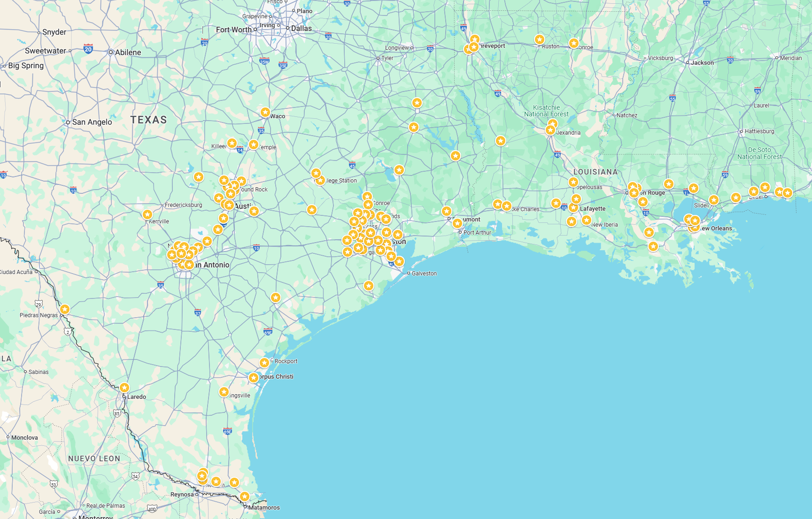Select the Tyler city label

[x=387, y=58]
